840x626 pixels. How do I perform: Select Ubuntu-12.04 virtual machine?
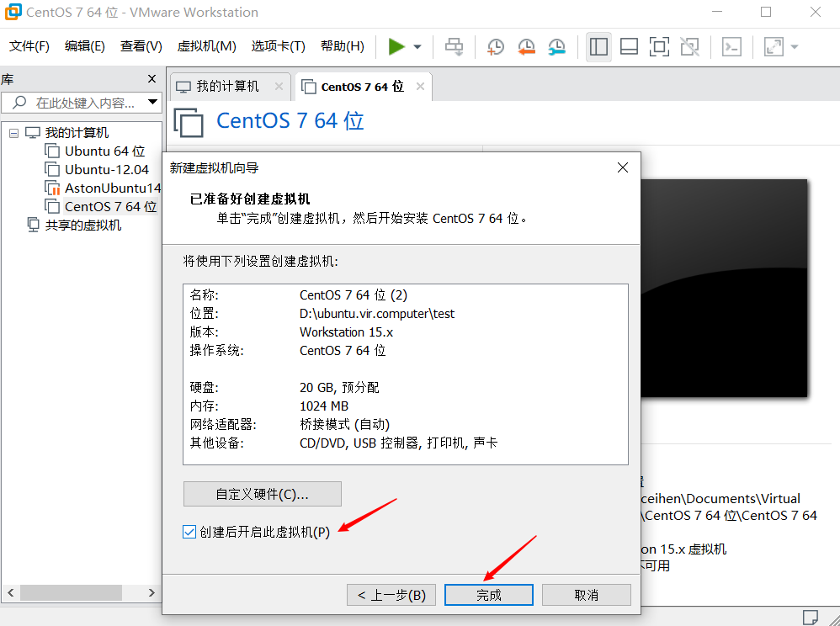(107, 170)
